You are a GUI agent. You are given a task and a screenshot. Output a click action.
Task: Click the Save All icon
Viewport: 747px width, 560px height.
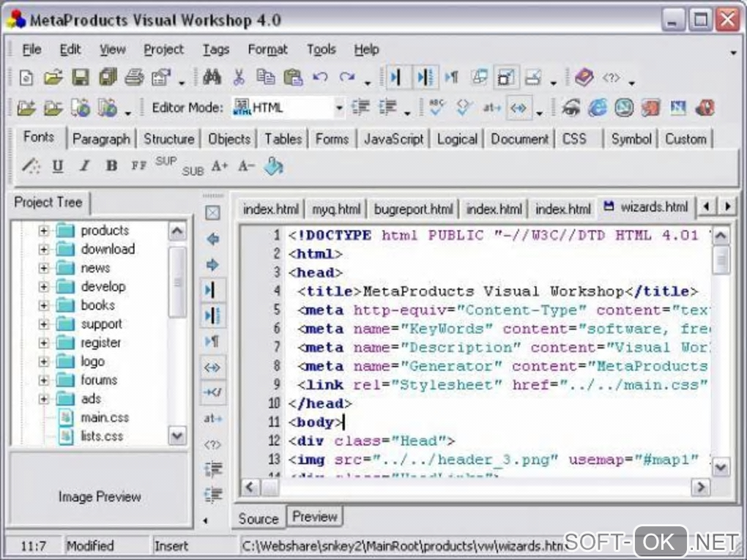[x=108, y=77]
